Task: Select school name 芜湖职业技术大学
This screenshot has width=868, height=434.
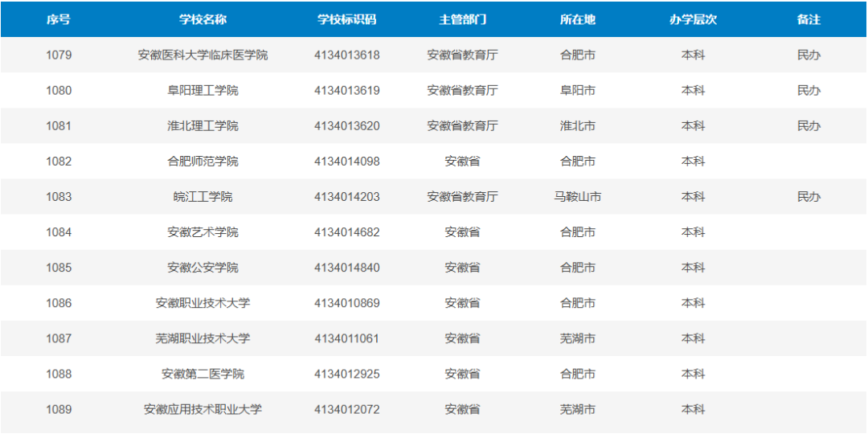Action: [203, 338]
